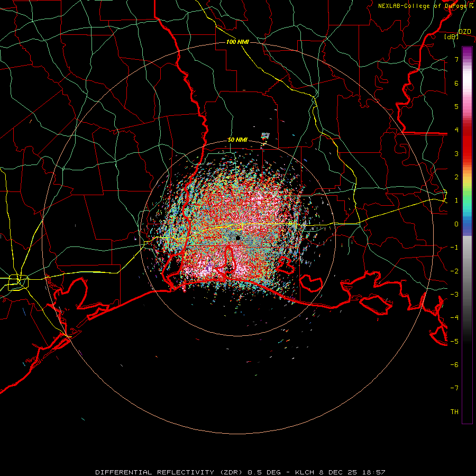Viewport: 476px width, 476px height.
Task: Click the '5' value on the color scale
Action: [456, 106]
